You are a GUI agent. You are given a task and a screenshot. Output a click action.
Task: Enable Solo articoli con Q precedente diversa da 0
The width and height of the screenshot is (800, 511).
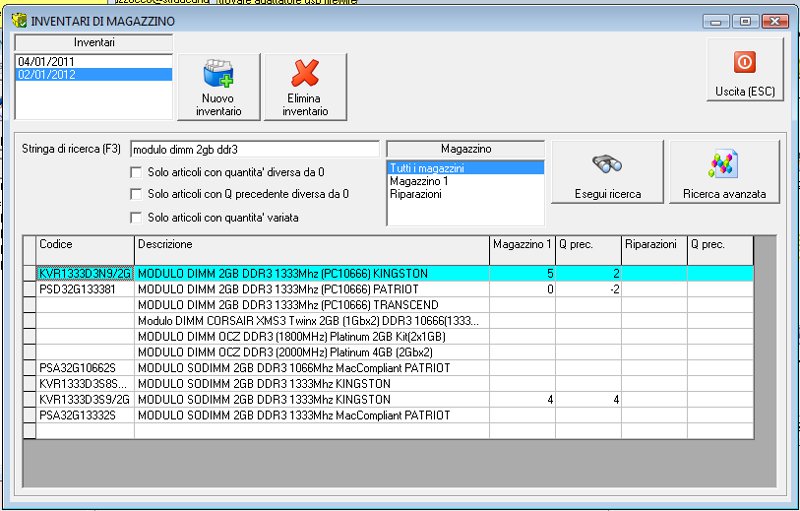[136, 194]
